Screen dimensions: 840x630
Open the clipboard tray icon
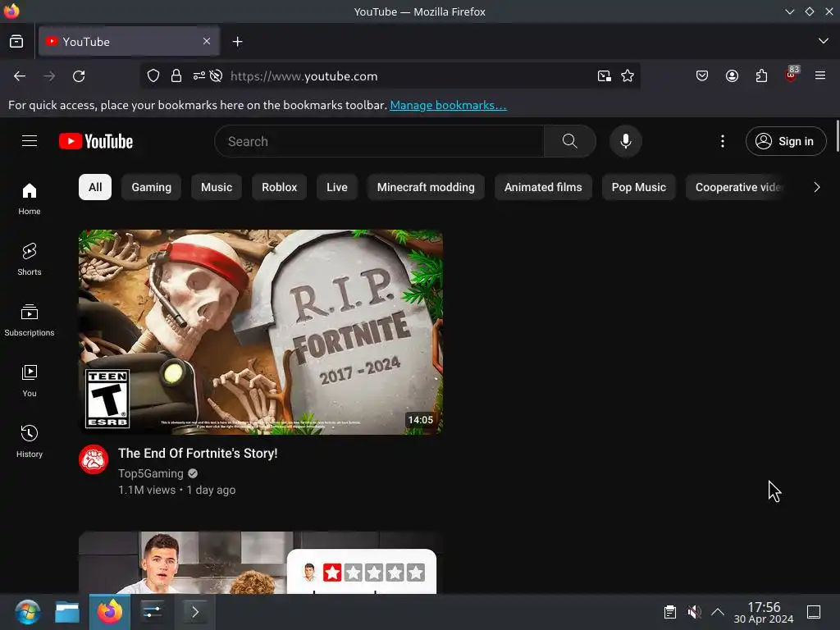(x=669, y=612)
